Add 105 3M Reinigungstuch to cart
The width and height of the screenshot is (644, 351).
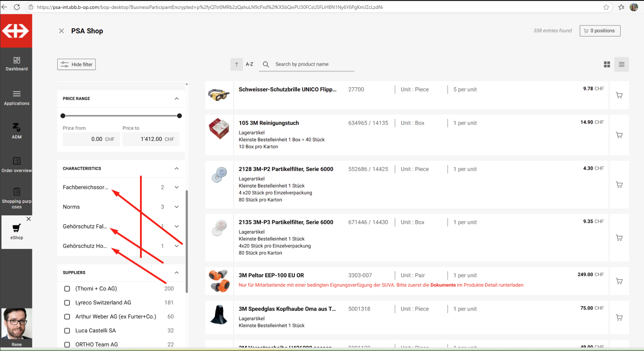pos(619,135)
